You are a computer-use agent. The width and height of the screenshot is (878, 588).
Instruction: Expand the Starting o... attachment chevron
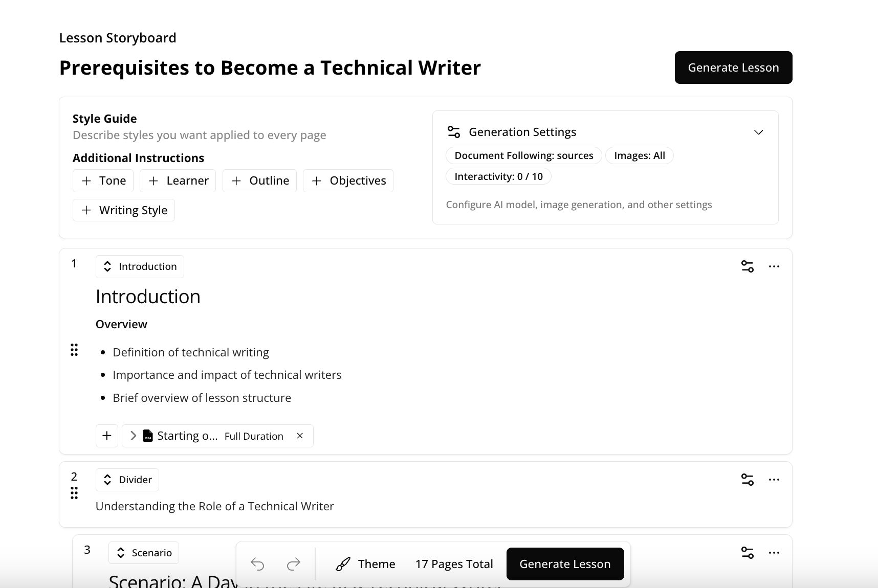click(133, 436)
